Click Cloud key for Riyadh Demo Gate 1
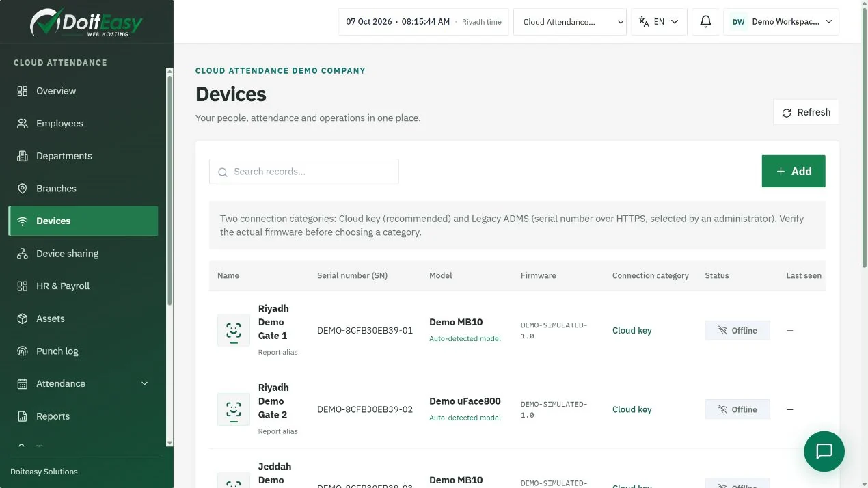Viewport: 868px width, 488px height. point(632,331)
